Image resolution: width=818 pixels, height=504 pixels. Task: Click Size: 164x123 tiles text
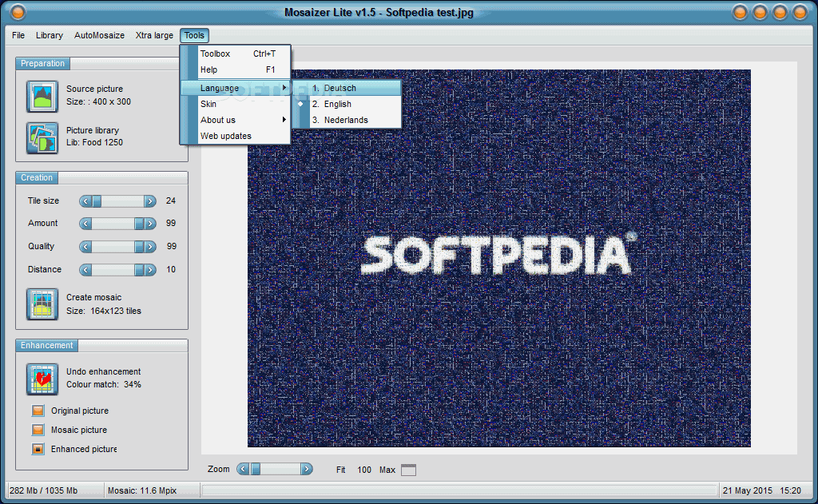pyautogui.click(x=103, y=311)
